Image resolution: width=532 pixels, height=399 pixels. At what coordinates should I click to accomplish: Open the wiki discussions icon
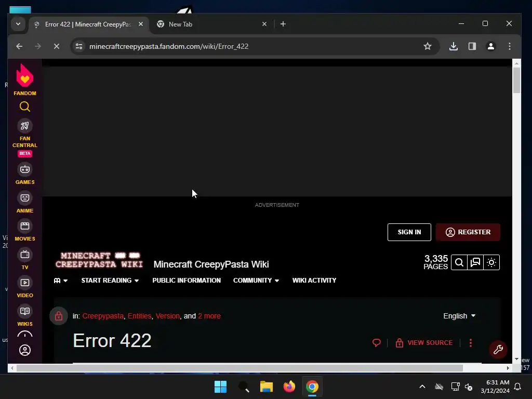point(475,262)
